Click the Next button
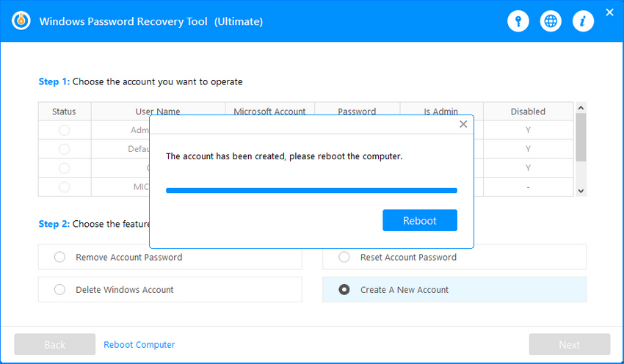The height and width of the screenshot is (364, 624). pos(570,344)
